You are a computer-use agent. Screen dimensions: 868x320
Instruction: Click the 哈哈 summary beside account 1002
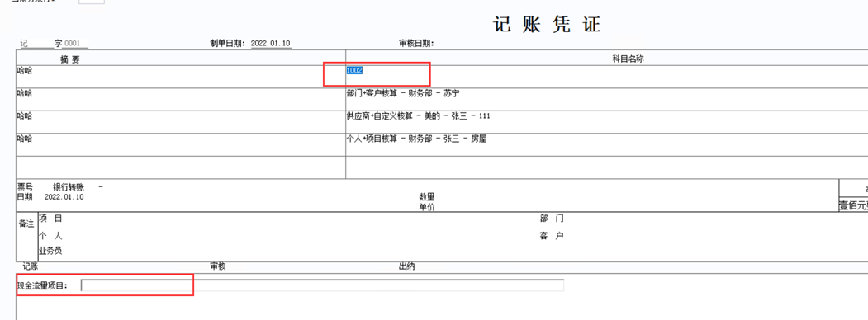[x=24, y=71]
